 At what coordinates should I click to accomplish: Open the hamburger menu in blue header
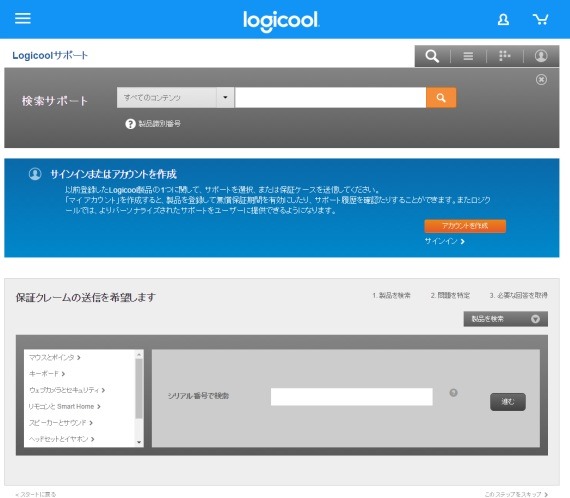[x=23, y=18]
